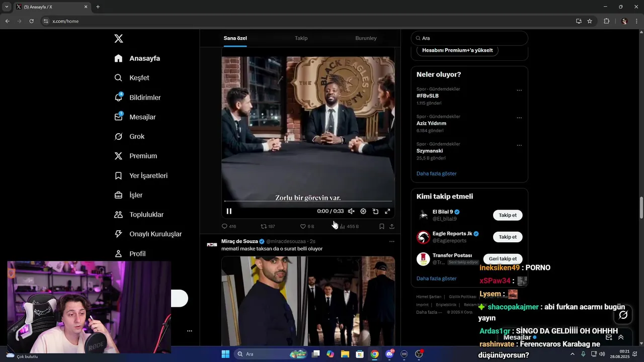Pause the playing video

[x=229, y=211]
